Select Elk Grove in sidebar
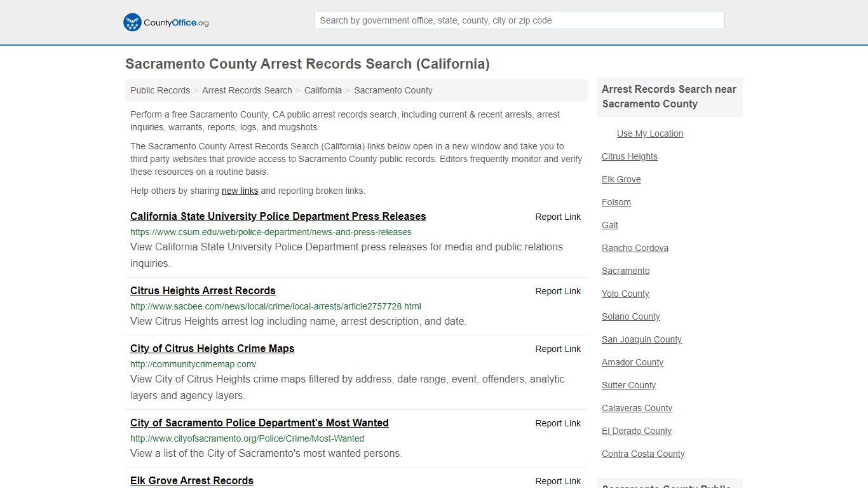The width and height of the screenshot is (868, 488). pos(621,179)
